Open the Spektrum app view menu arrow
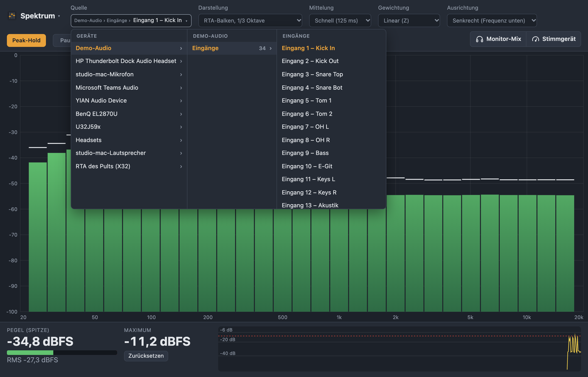 point(59,16)
